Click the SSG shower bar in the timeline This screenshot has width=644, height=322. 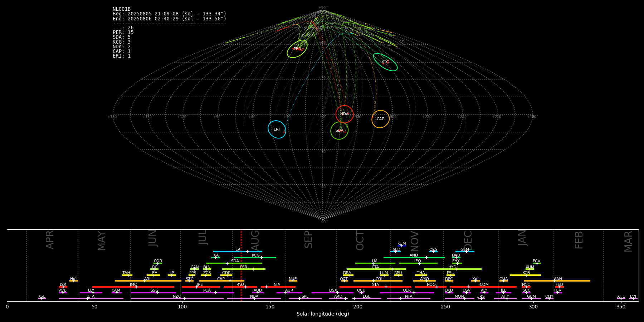153,293
